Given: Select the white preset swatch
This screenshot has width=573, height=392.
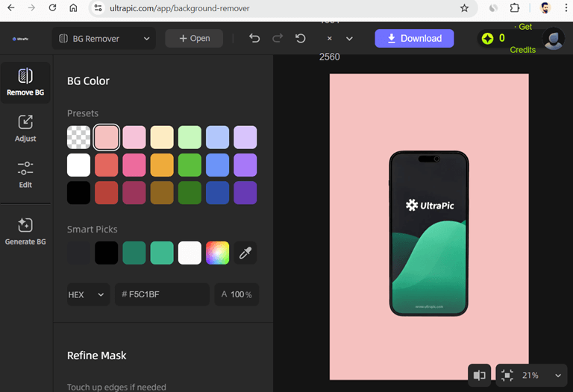Looking at the screenshot, I should coord(78,165).
